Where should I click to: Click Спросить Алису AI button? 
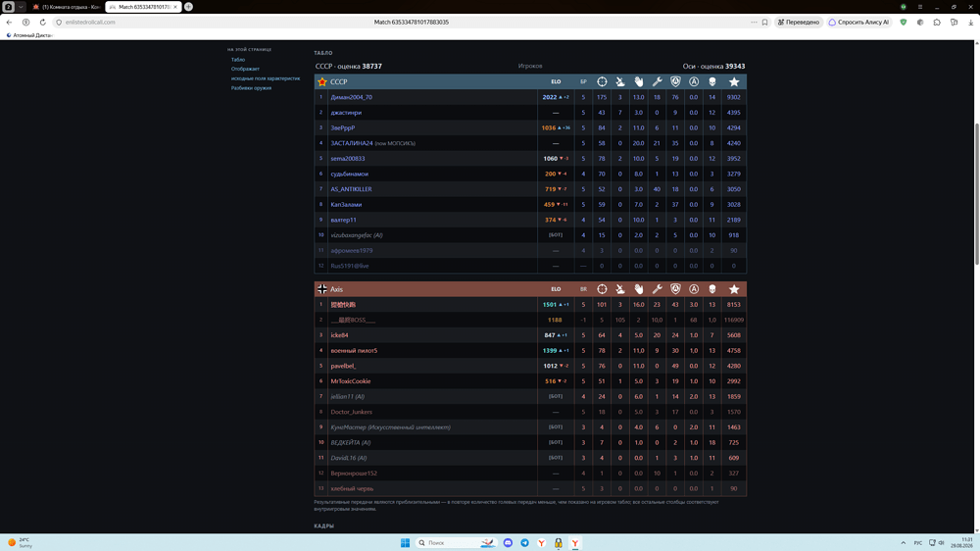coord(858,22)
